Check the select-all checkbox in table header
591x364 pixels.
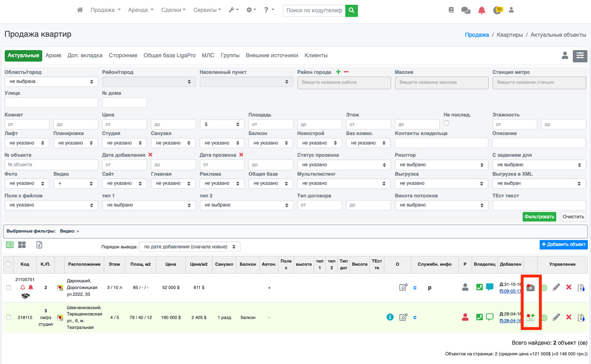tap(8, 264)
